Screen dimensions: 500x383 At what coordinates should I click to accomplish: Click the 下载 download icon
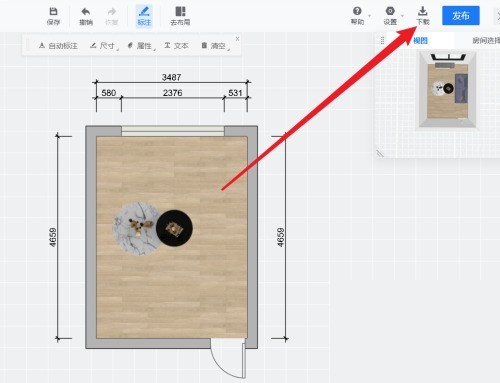pos(422,11)
